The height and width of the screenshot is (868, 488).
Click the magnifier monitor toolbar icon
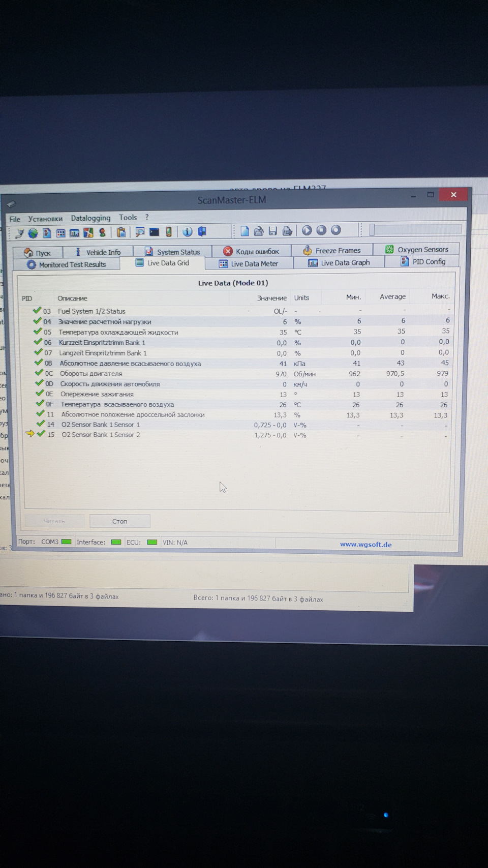click(x=139, y=232)
